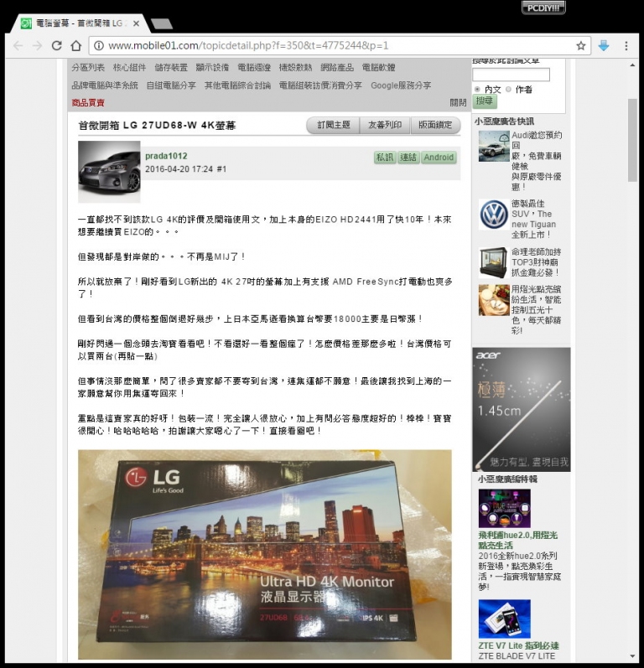Image resolution: width=644 pixels, height=668 pixels.
Task: Open the 飛利浦hue2.0,用燈光點亮生活 link
Action: tap(518, 541)
